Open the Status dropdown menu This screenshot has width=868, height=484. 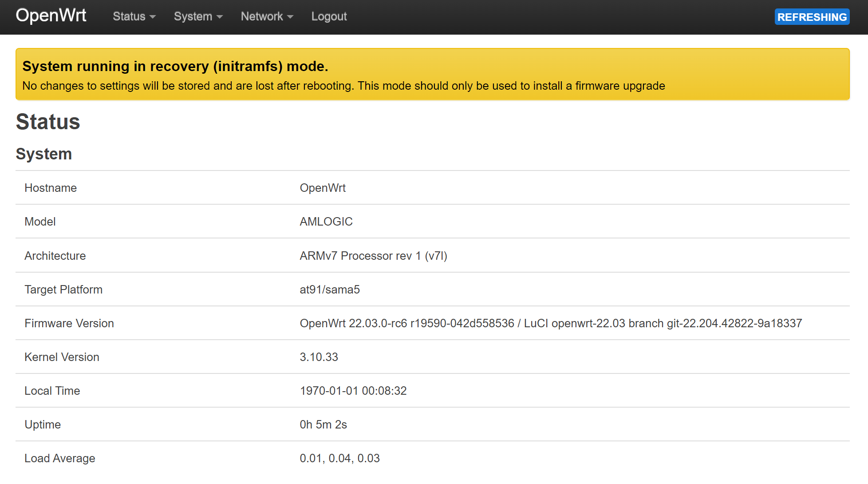click(134, 16)
